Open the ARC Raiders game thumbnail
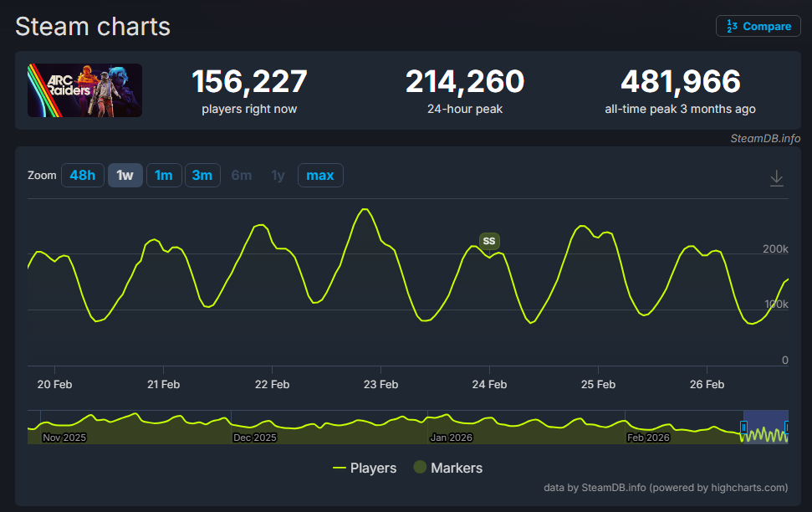The width and height of the screenshot is (812, 512). tap(85, 90)
